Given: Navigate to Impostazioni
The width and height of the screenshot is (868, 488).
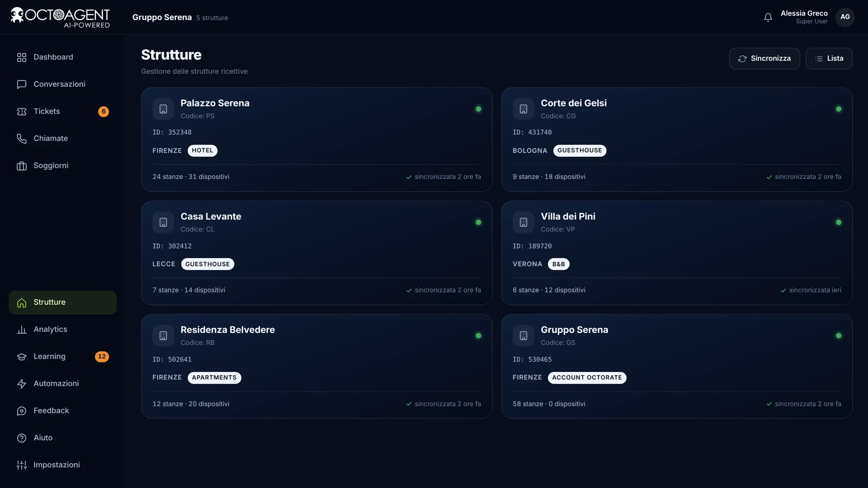Looking at the screenshot, I should (62, 465).
